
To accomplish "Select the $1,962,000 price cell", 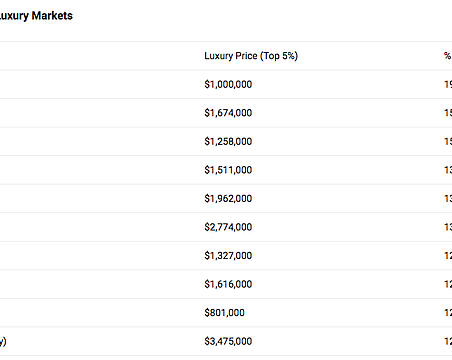I will click(228, 199).
